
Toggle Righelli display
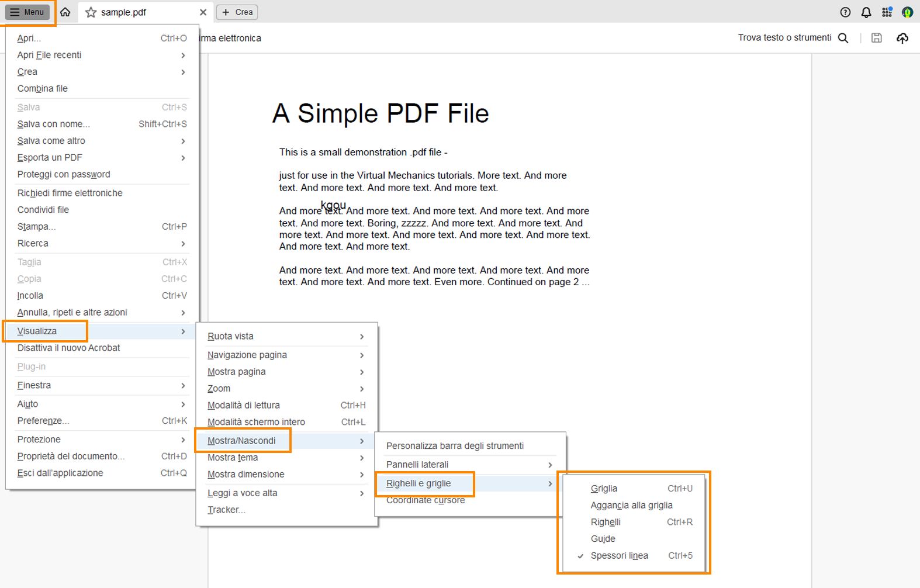[634, 523]
